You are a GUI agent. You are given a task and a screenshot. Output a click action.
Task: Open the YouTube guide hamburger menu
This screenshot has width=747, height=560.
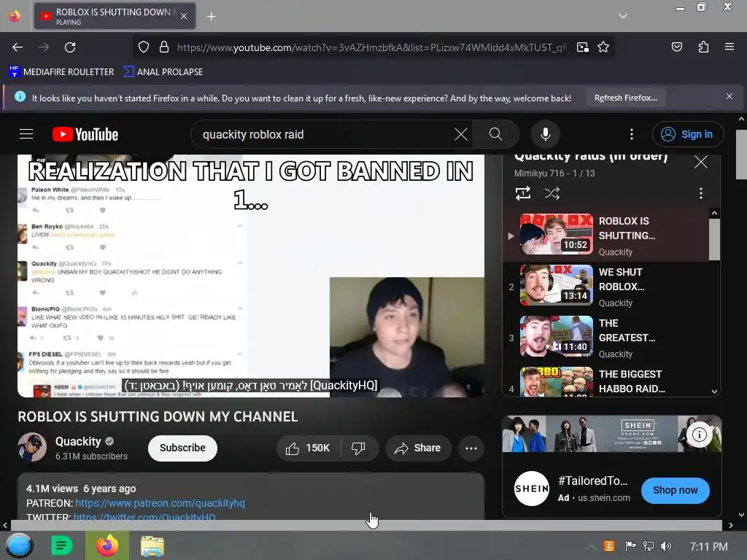click(x=26, y=134)
